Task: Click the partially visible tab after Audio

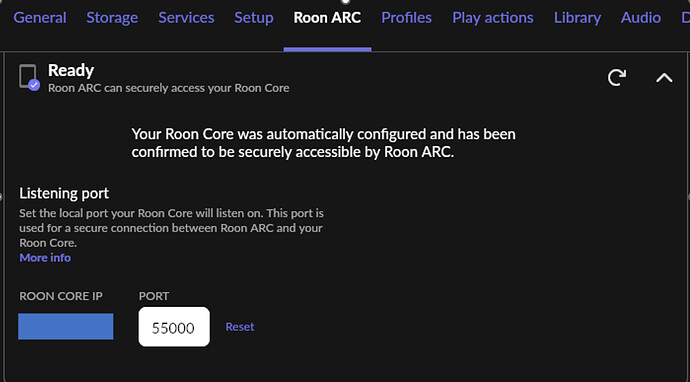Action: [685, 18]
